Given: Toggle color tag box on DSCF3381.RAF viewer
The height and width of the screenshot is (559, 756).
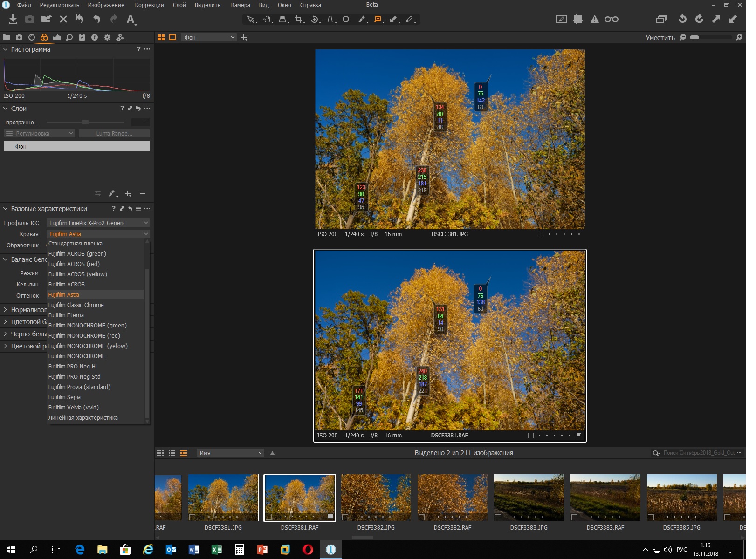Looking at the screenshot, I should pos(531,436).
